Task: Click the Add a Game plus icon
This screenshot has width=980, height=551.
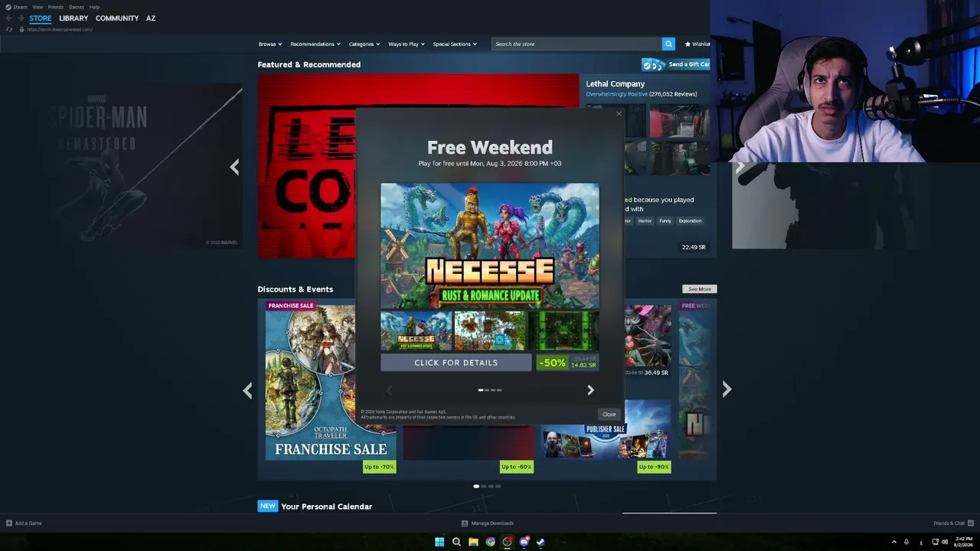Action: click(x=9, y=523)
